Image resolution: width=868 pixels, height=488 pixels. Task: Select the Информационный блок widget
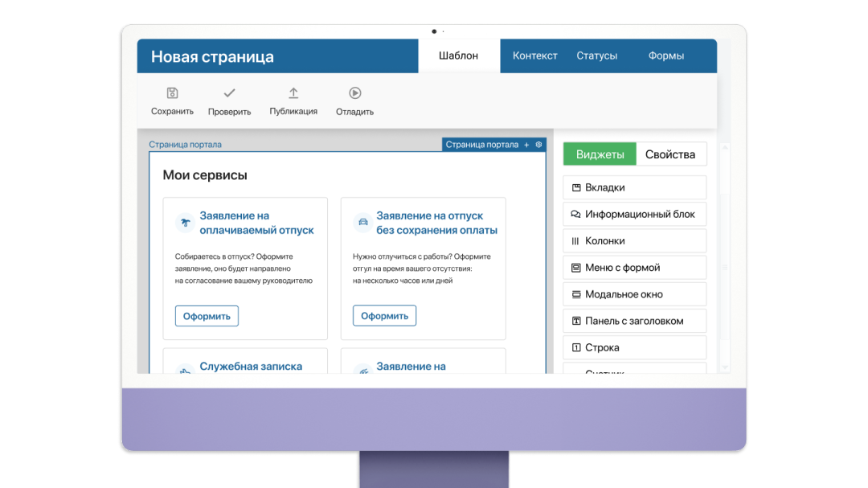634,215
